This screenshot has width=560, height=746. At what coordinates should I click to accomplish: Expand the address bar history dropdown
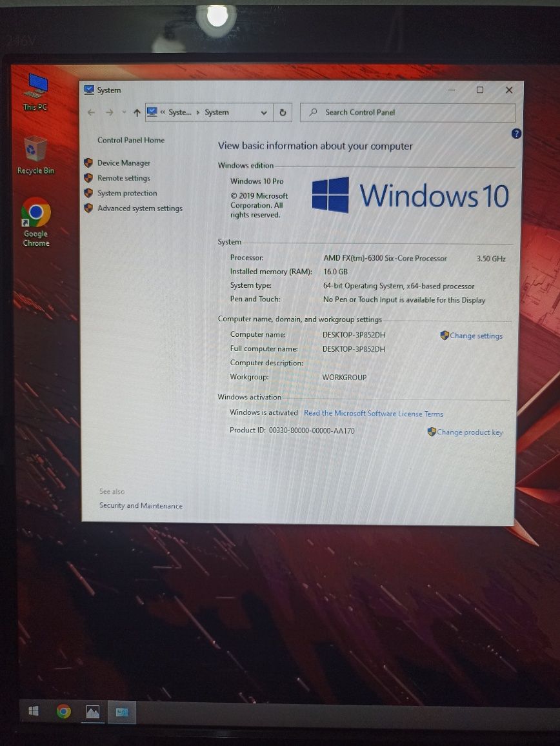coord(264,113)
